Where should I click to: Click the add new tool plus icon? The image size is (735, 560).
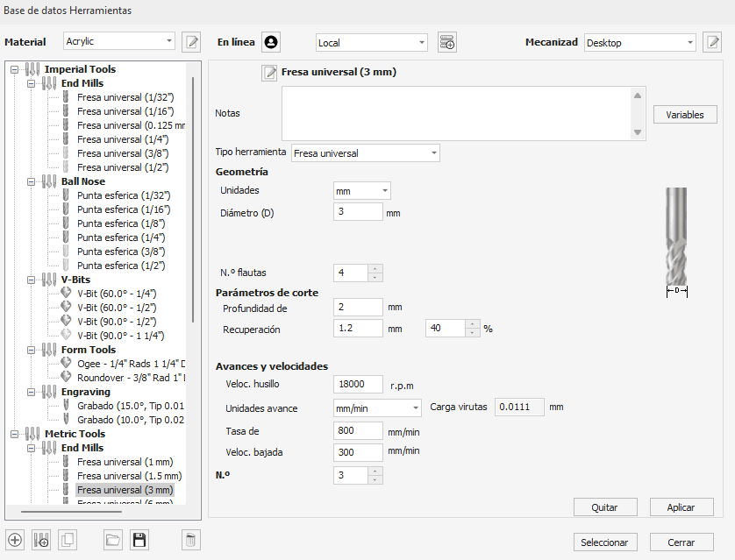(x=15, y=541)
